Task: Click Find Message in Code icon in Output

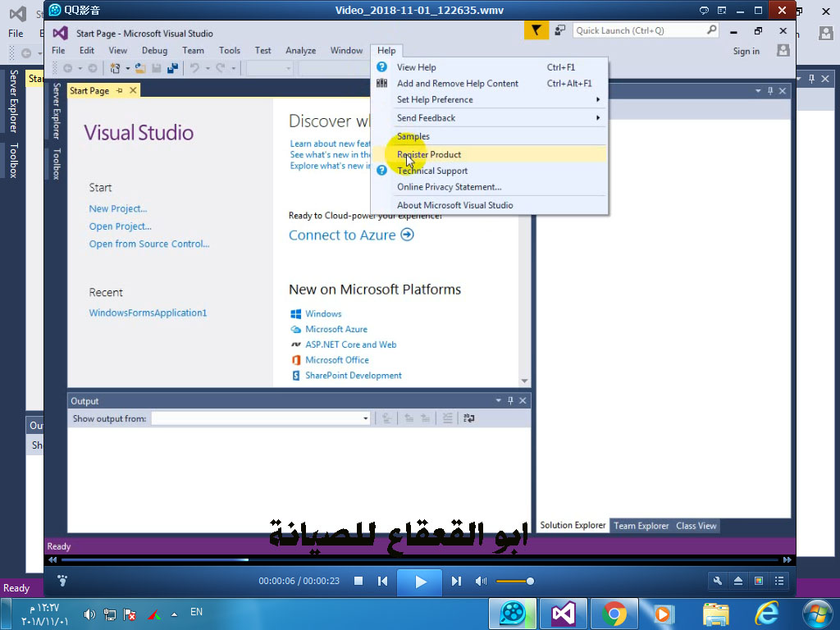Action: tap(387, 418)
